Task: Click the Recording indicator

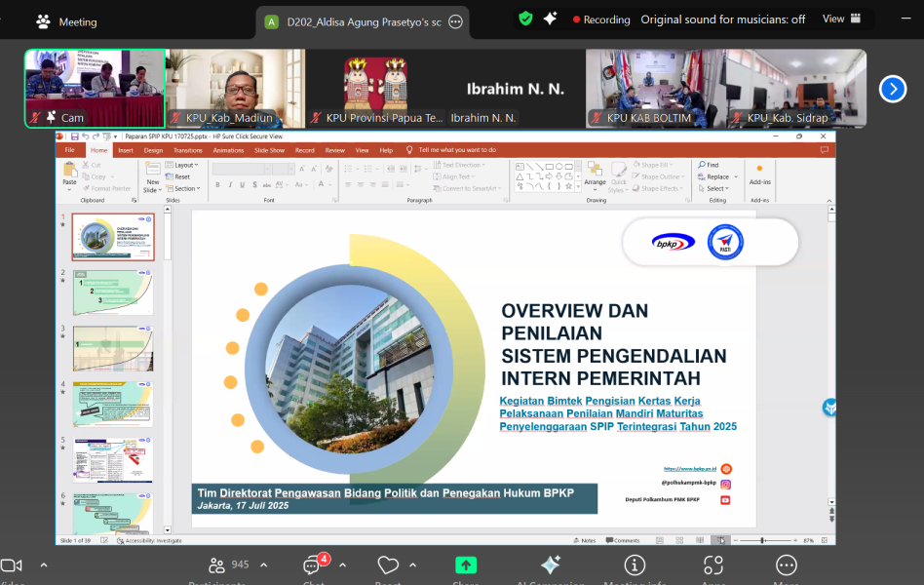Action: point(601,19)
